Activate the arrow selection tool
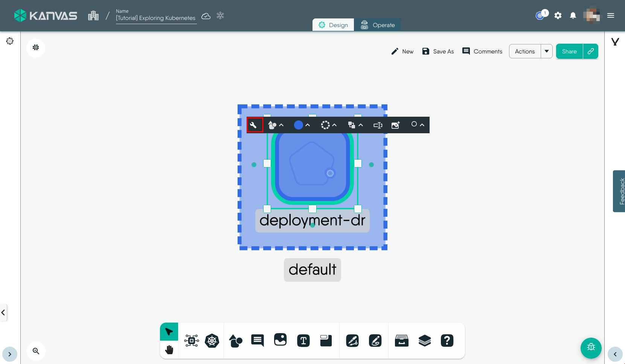Viewport: 625px width, 364px height. click(x=169, y=332)
